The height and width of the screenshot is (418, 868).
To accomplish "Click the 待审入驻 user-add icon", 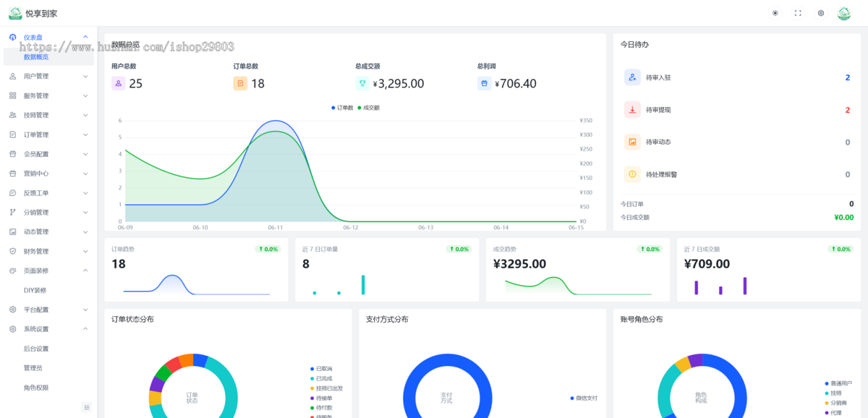I will pyautogui.click(x=632, y=77).
